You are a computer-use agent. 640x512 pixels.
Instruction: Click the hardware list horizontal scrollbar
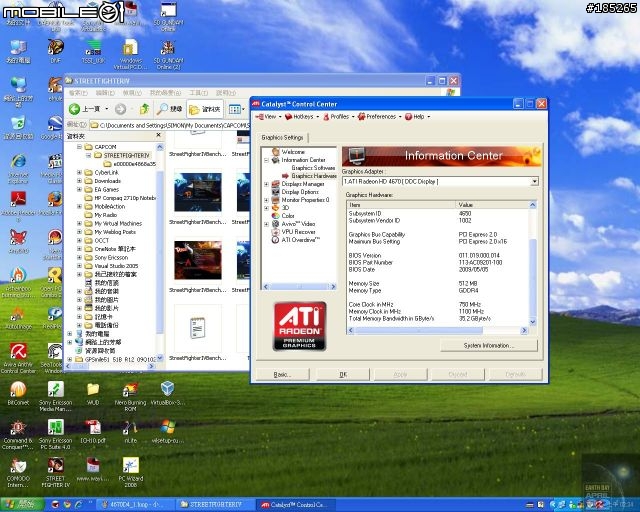click(x=438, y=330)
